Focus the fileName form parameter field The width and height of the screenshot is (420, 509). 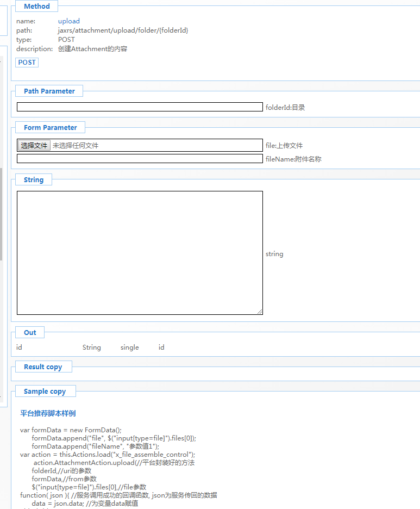tap(140, 158)
